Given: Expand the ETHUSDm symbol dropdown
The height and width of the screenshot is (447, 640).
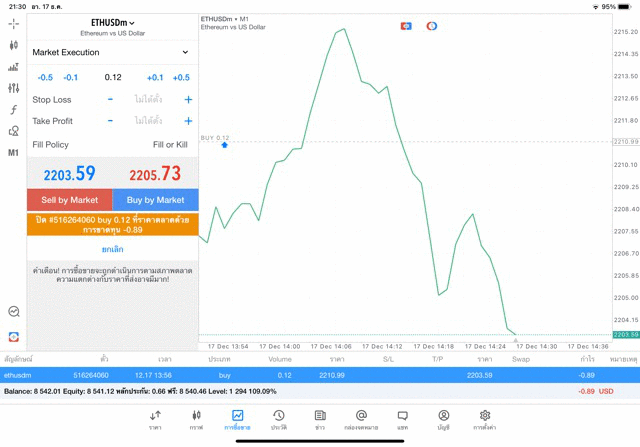Looking at the screenshot, I should [x=112, y=22].
